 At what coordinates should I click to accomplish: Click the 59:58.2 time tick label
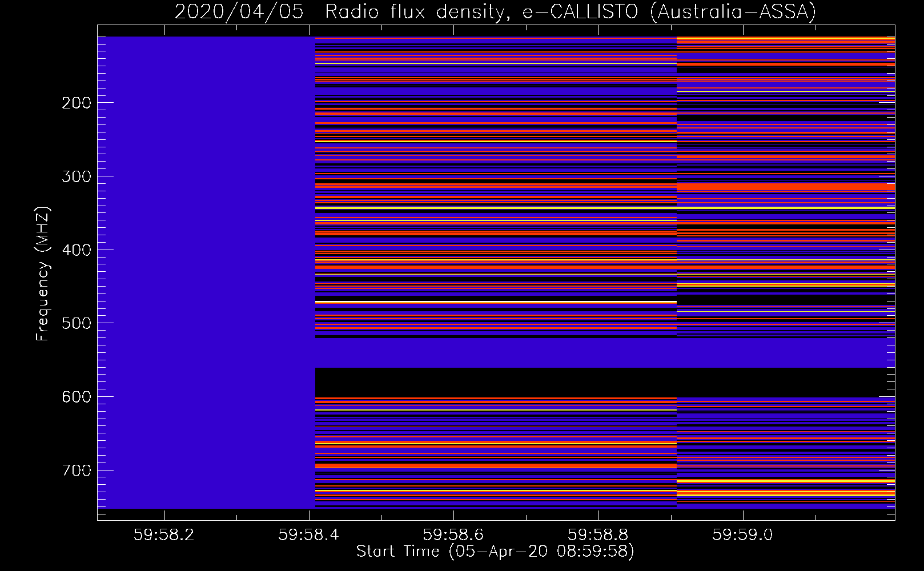pyautogui.click(x=164, y=534)
